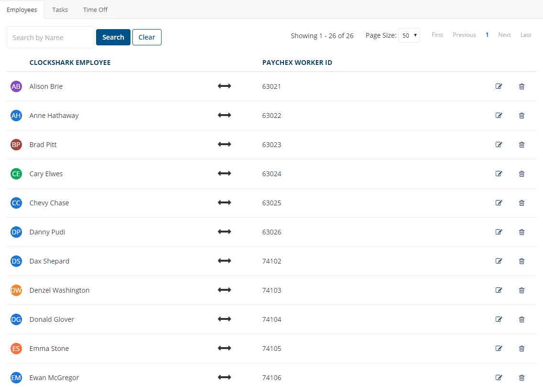Delete Chevy Chase's mapping
This screenshot has height=392, width=543.
(x=521, y=202)
